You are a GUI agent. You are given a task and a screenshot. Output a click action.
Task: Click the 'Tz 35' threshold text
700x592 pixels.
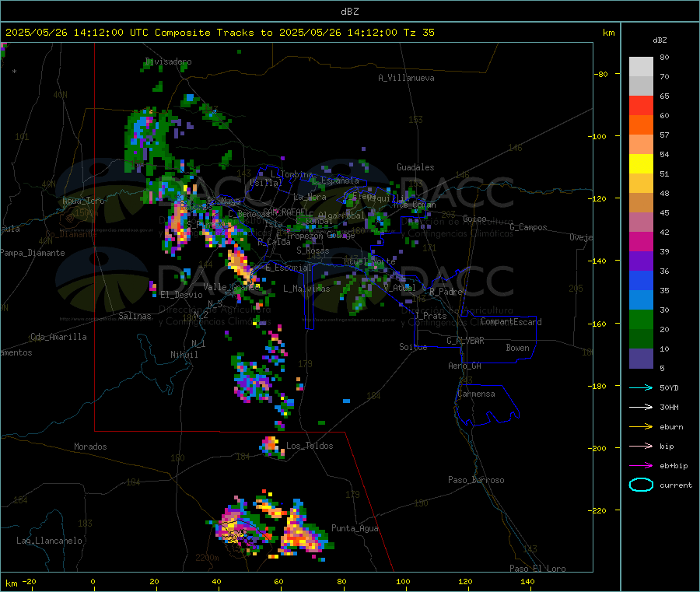(419, 33)
